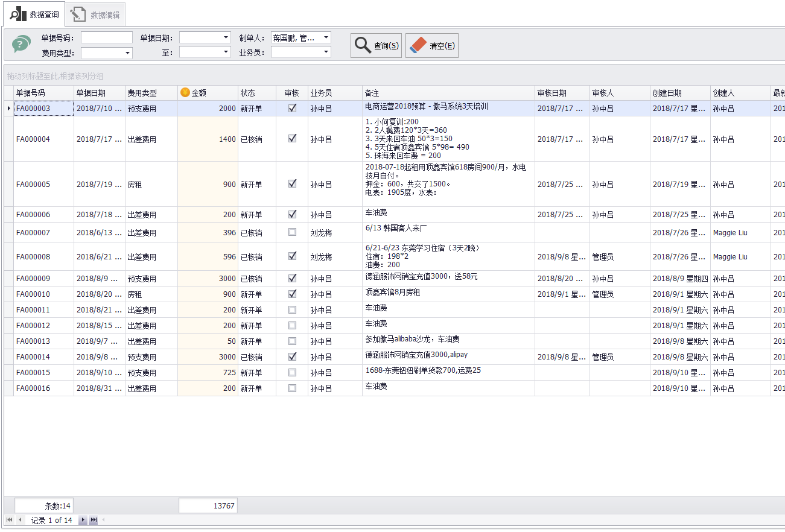Viewport: 785px width, 532px height.
Task: Click the 查询(S) search button
Action: point(376,46)
